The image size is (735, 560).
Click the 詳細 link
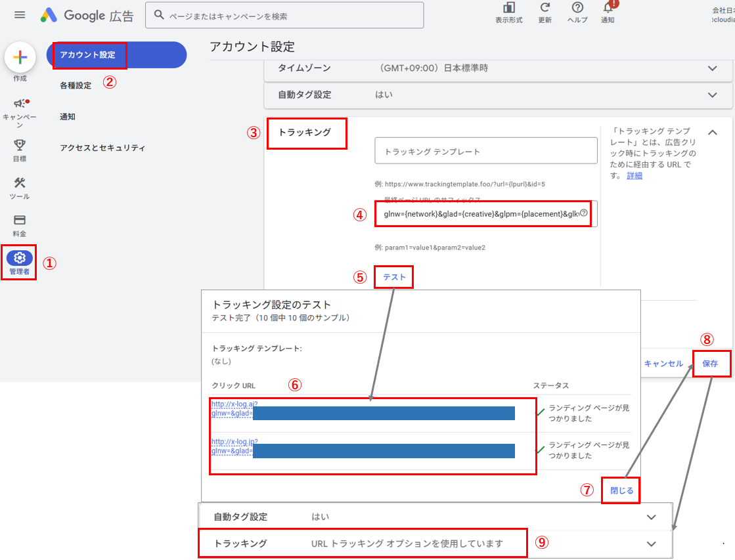pyautogui.click(x=635, y=176)
